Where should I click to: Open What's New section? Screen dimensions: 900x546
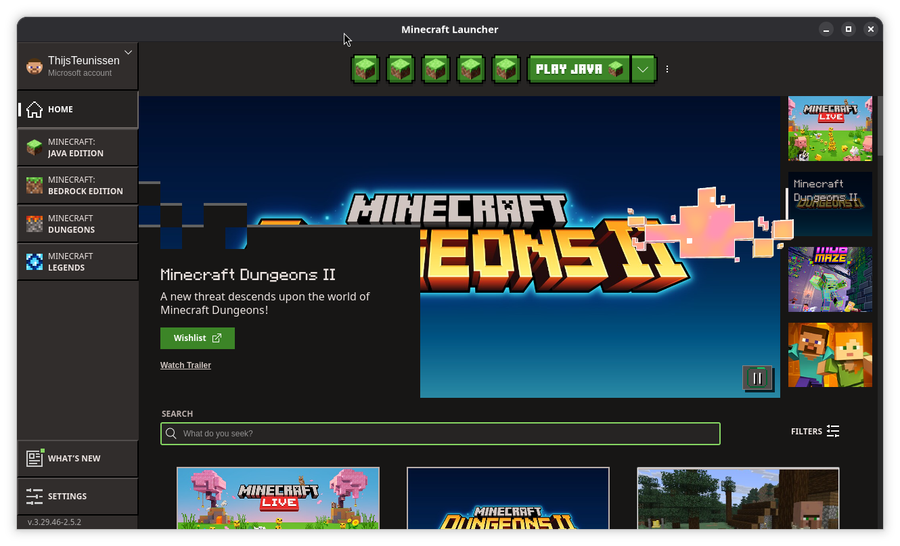coord(77,458)
